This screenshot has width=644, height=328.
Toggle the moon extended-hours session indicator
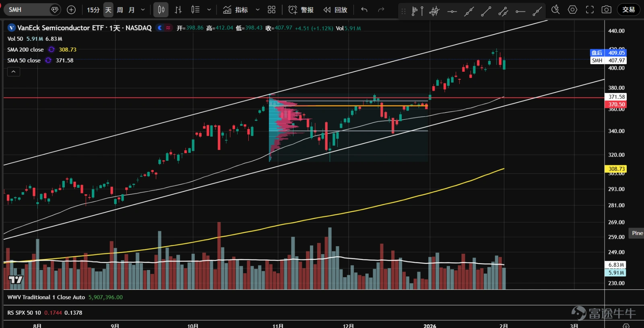click(160, 28)
